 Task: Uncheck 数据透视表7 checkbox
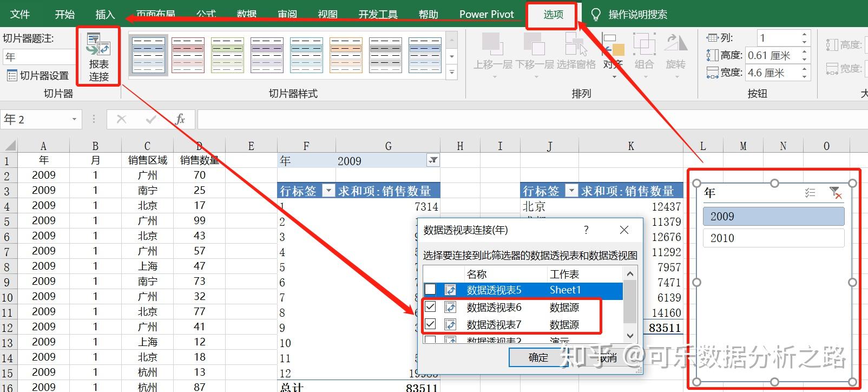click(x=430, y=324)
